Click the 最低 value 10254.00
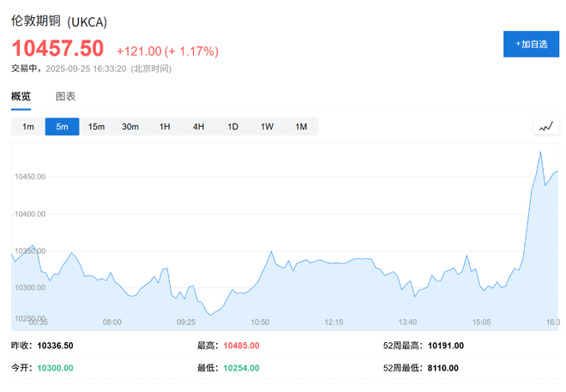The height and width of the screenshot is (392, 566). tap(241, 368)
